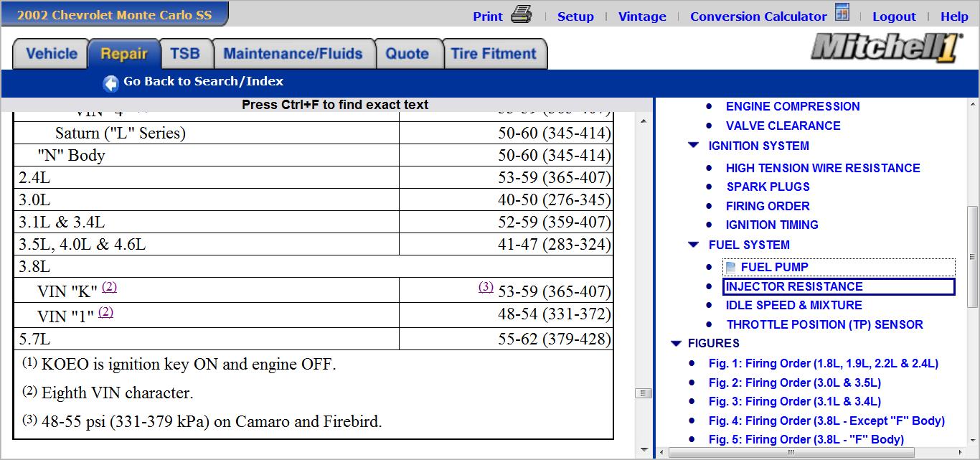Screen dimensions: 980x460
Task: Open THROTTLE POSITION (TP) SENSOR entry
Action: coord(824,324)
